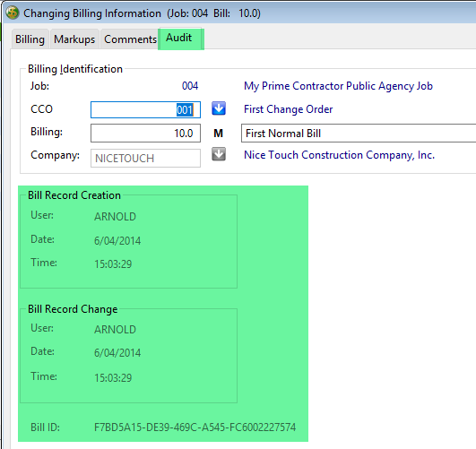The width and height of the screenshot is (476, 449).
Task: Click the Bill Record Creation user ARNOLD
Action: pyautogui.click(x=115, y=217)
